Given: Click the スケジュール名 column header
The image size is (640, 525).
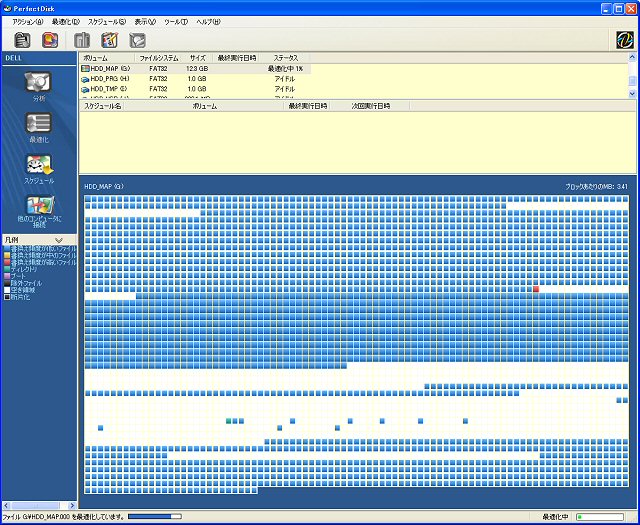Looking at the screenshot, I should click(x=102, y=106).
